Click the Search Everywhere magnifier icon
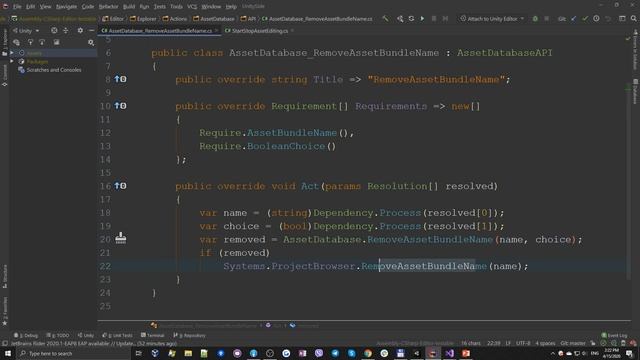Image resolution: width=640 pixels, height=360 pixels. (633, 19)
